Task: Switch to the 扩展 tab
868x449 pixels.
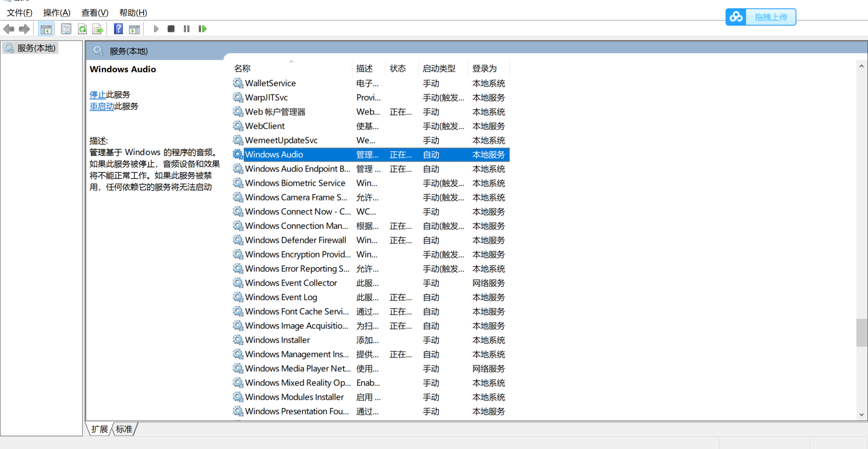Action: click(100, 429)
